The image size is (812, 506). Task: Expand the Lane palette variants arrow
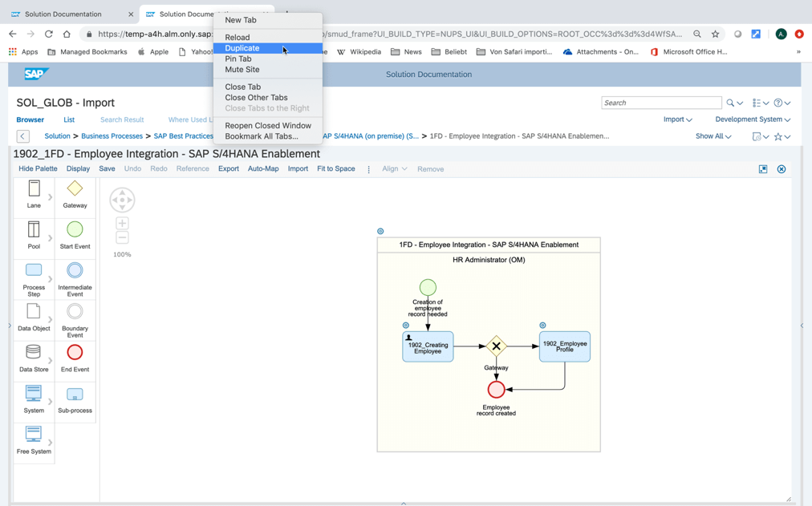[x=51, y=197]
